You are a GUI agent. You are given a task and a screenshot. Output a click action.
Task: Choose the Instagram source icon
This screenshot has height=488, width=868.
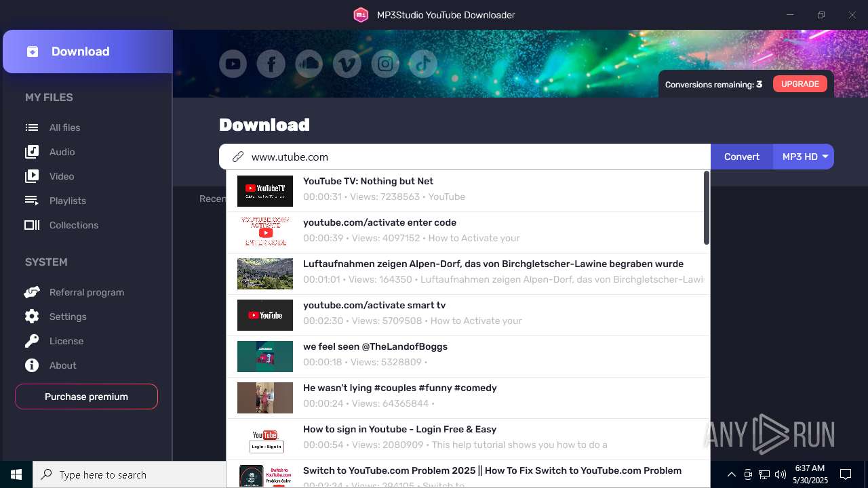click(385, 64)
